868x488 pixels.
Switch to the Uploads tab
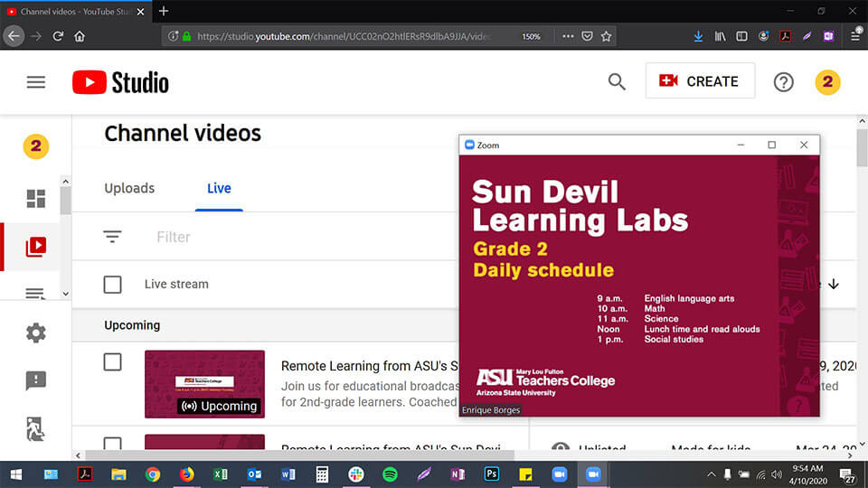[x=129, y=188]
